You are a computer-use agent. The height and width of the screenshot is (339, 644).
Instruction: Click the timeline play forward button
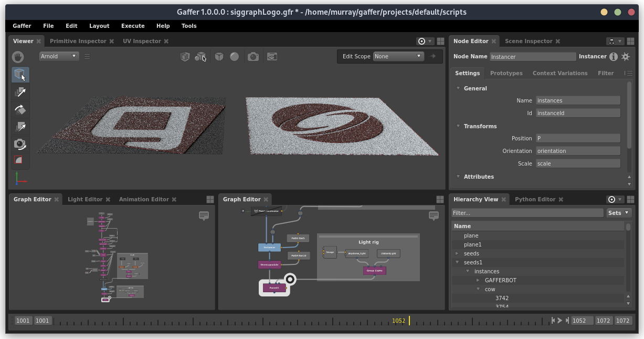560,320
